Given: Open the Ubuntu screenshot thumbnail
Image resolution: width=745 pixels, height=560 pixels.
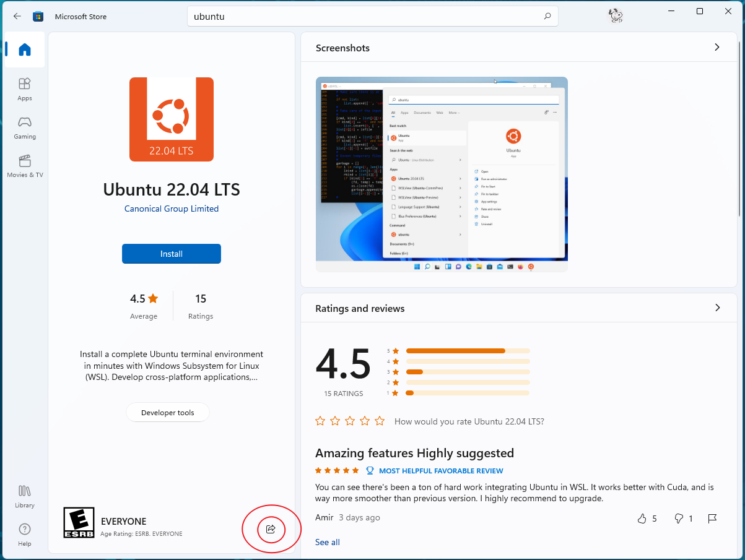Looking at the screenshot, I should click(442, 174).
